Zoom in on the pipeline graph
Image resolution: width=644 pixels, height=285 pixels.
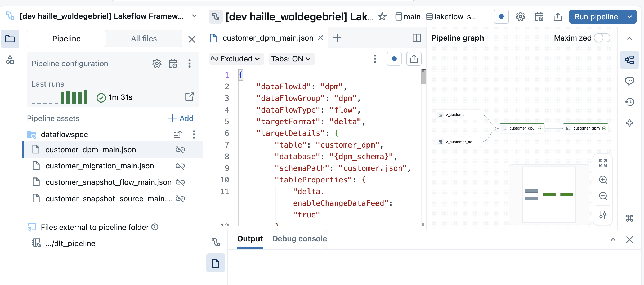pos(603,180)
